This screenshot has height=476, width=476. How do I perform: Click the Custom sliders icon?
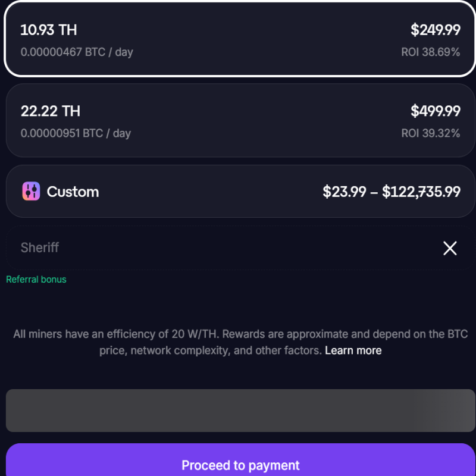(x=31, y=192)
